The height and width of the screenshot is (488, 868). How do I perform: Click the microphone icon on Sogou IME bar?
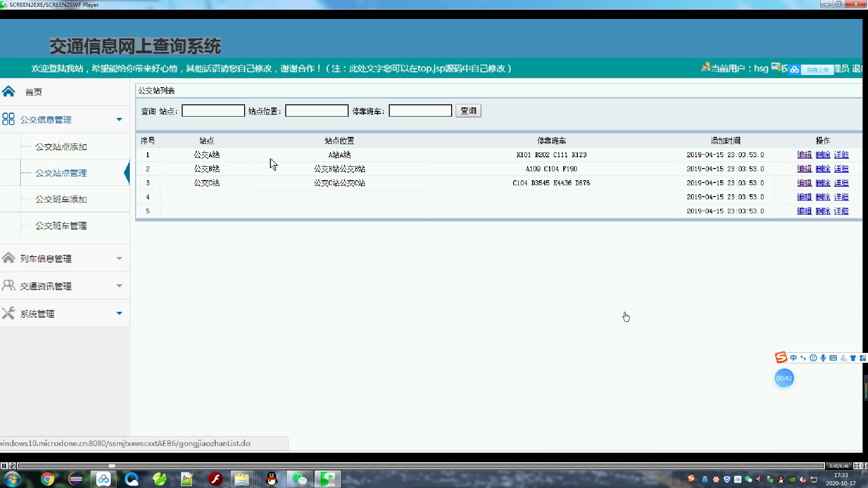(823, 358)
